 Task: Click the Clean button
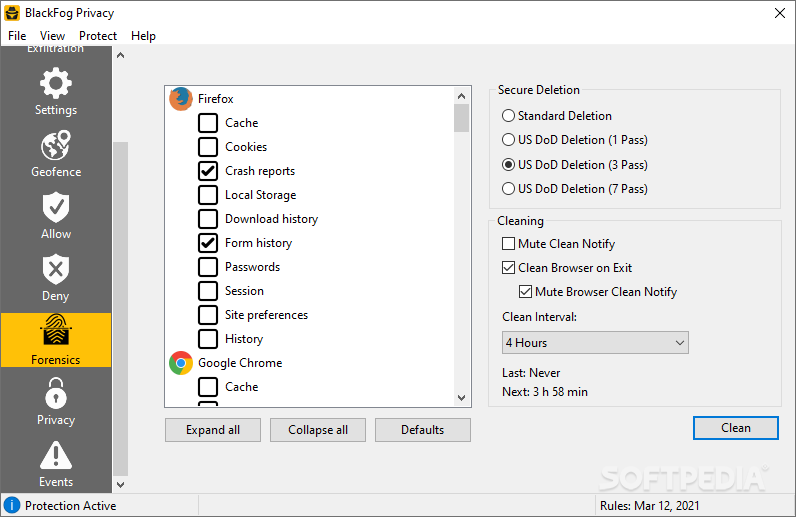[736, 428]
